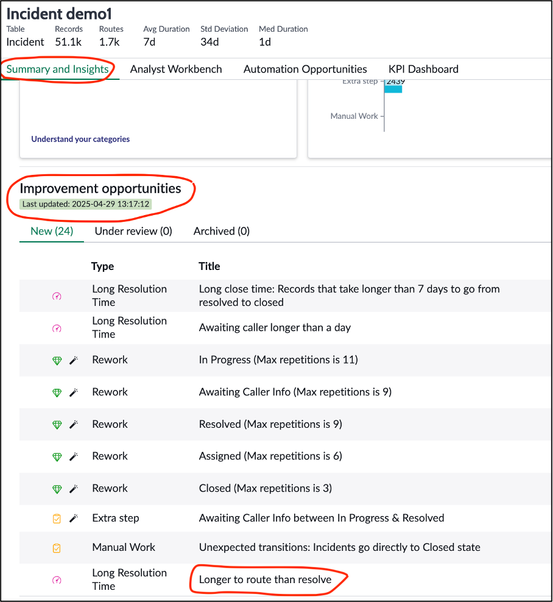Click wand icon on Assigned rework row

(x=74, y=456)
